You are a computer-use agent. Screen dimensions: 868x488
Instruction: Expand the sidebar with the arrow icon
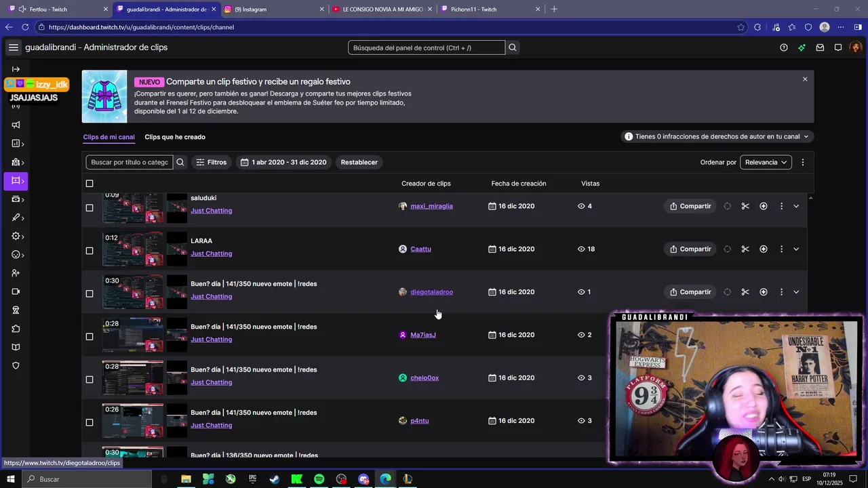tap(16, 69)
